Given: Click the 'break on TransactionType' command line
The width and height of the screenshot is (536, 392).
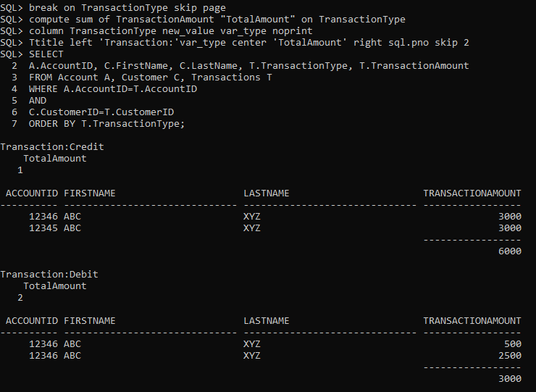Looking at the screenshot, I should 113,8.
